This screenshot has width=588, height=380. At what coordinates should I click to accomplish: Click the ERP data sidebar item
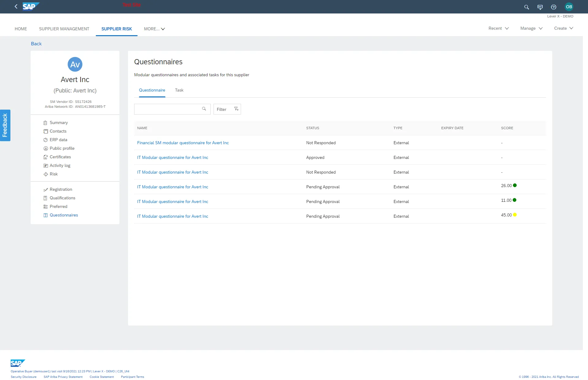58,140
